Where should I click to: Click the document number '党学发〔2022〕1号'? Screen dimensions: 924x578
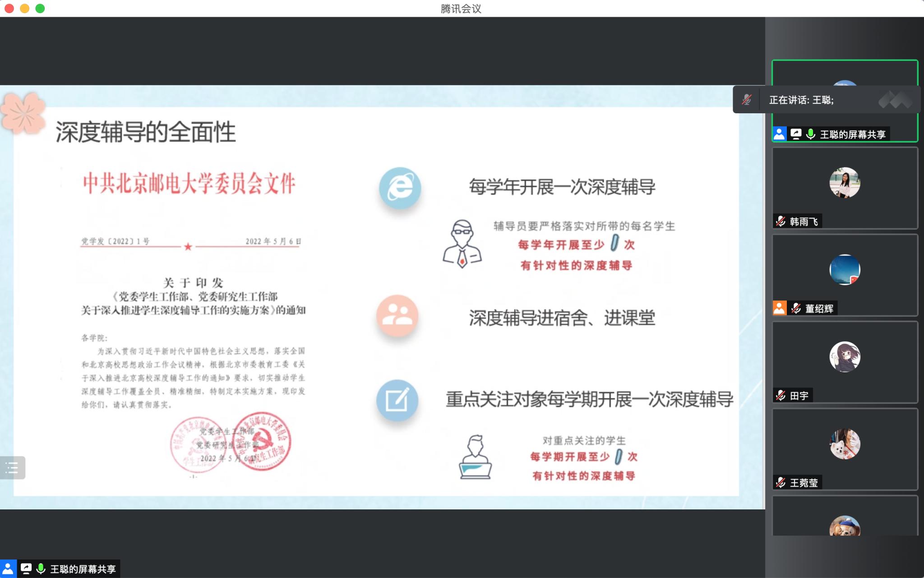115,241
